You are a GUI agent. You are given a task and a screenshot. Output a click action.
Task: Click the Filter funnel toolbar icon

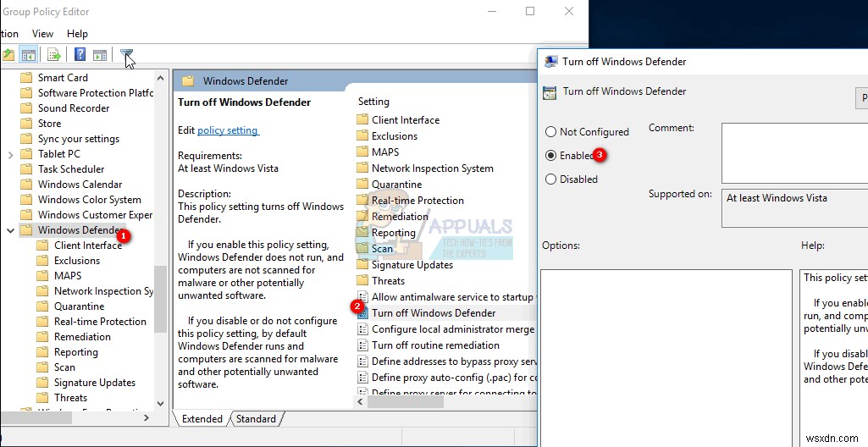[x=126, y=54]
